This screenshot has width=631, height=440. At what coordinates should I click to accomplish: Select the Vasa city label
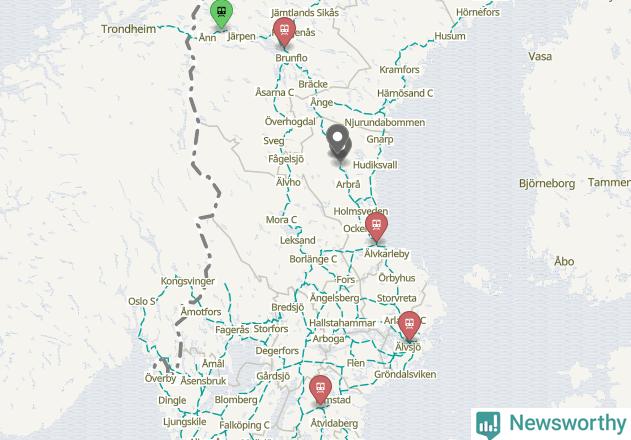click(540, 56)
